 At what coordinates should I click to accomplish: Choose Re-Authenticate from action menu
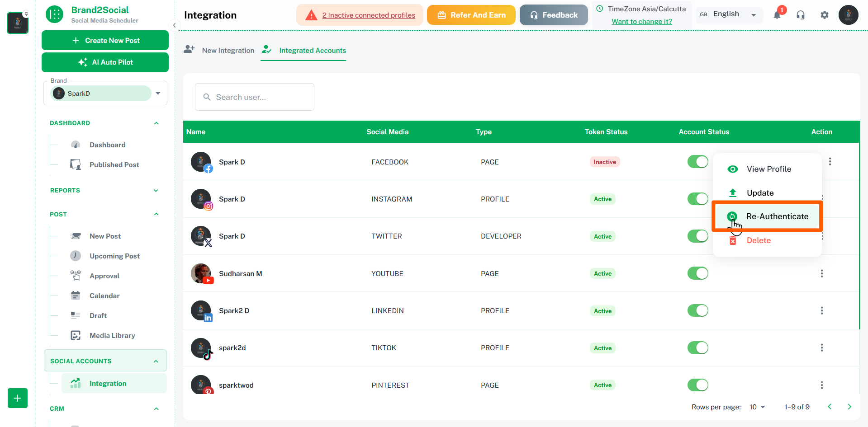tap(767, 216)
